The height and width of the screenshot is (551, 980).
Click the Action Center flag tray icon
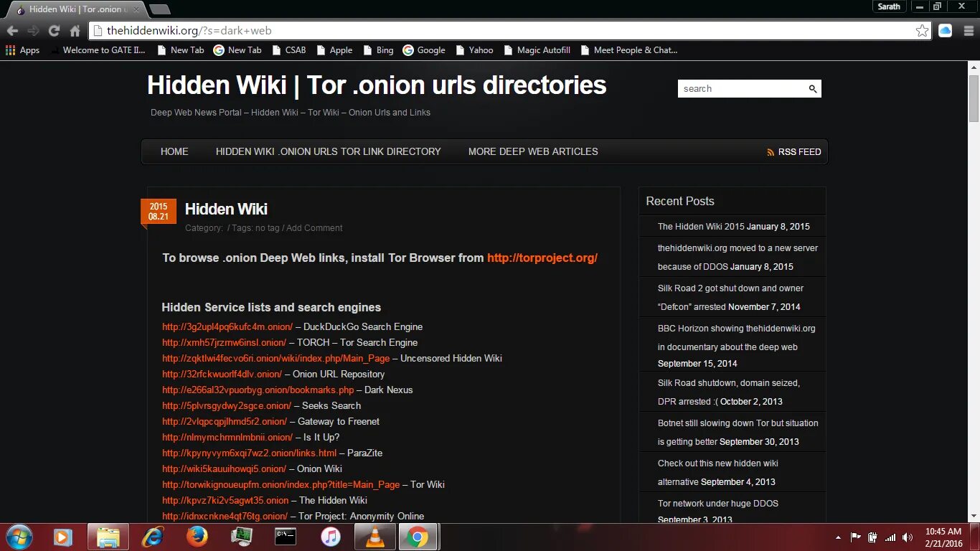[x=856, y=537]
